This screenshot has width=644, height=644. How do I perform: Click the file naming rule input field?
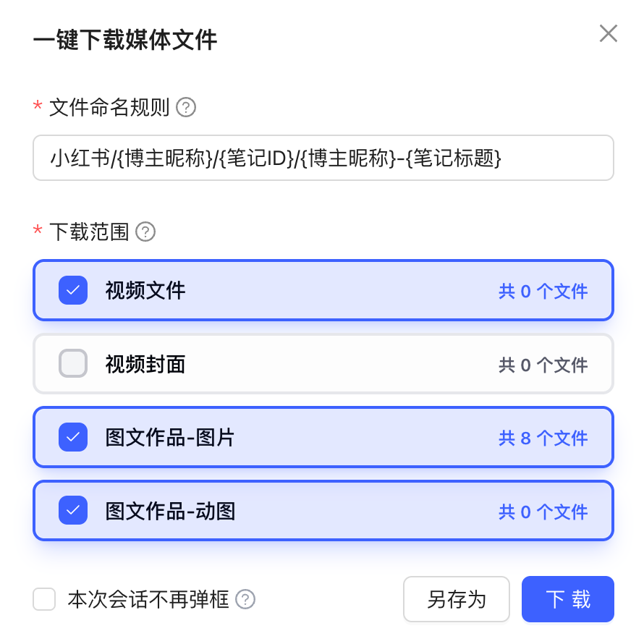(x=323, y=158)
